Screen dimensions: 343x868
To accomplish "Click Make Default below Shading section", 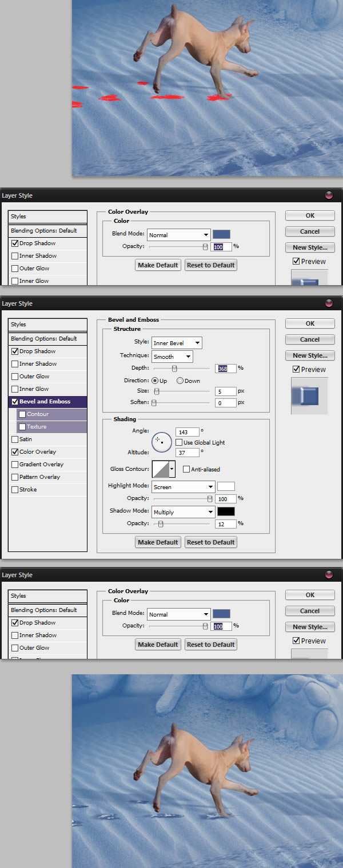I will [158, 542].
